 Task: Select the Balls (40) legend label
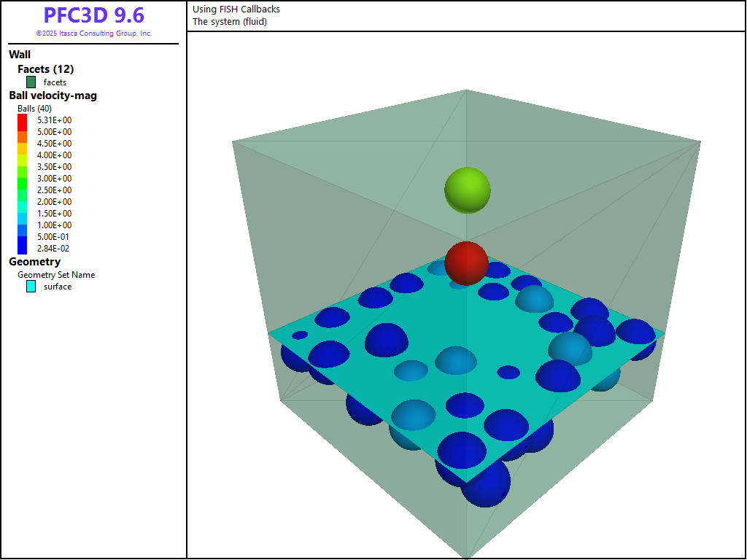34,109
